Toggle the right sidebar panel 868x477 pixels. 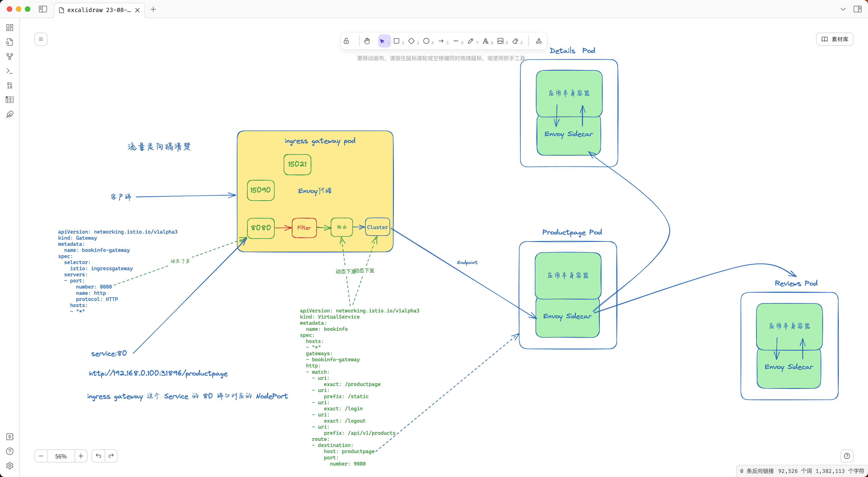click(x=858, y=9)
